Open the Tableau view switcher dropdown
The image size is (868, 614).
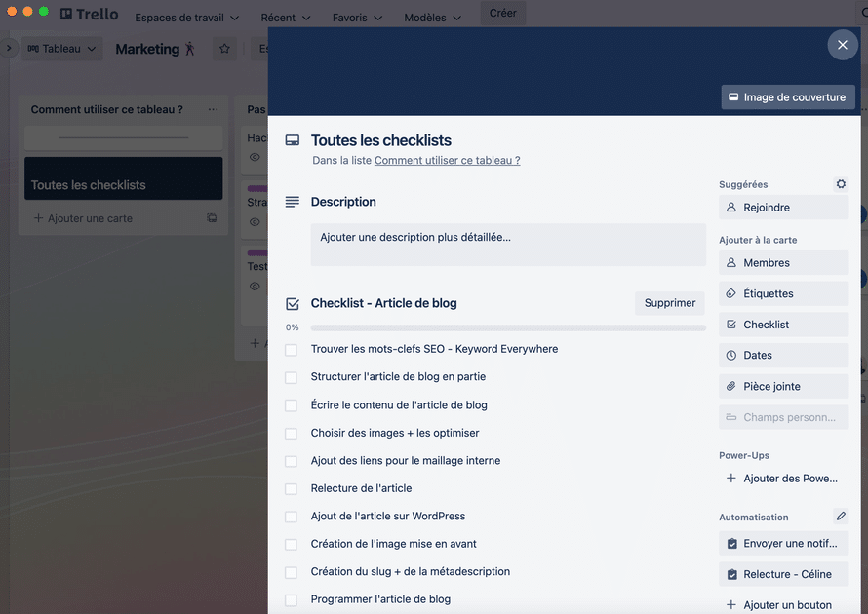62,49
